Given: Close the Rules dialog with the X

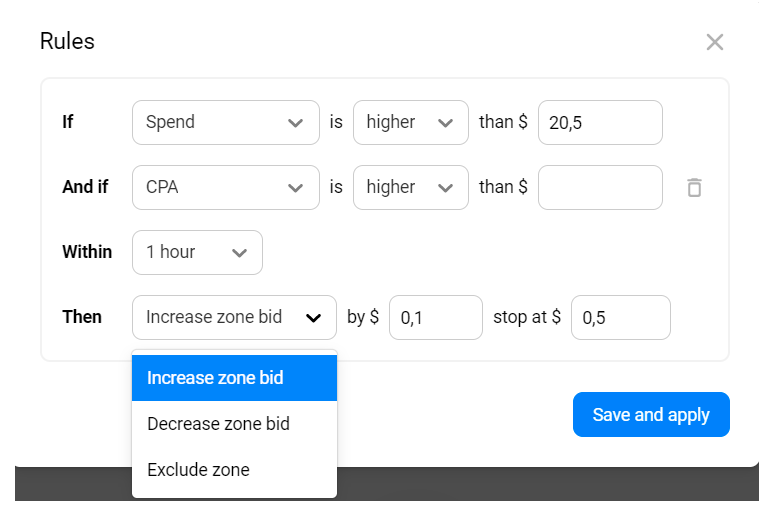Looking at the screenshot, I should pos(714,42).
